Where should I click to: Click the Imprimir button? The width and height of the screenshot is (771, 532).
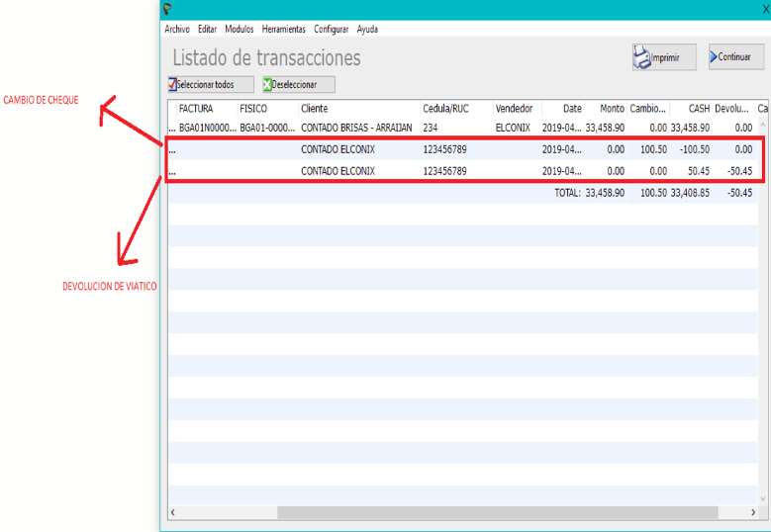664,57
